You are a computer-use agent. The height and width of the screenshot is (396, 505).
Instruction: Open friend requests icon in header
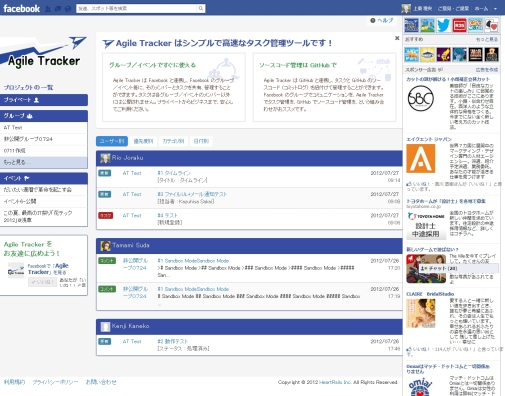pyautogui.click(x=48, y=9)
